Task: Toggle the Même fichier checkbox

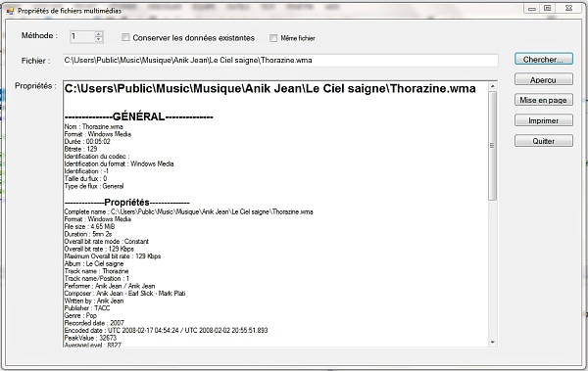Action: pyautogui.click(x=273, y=38)
